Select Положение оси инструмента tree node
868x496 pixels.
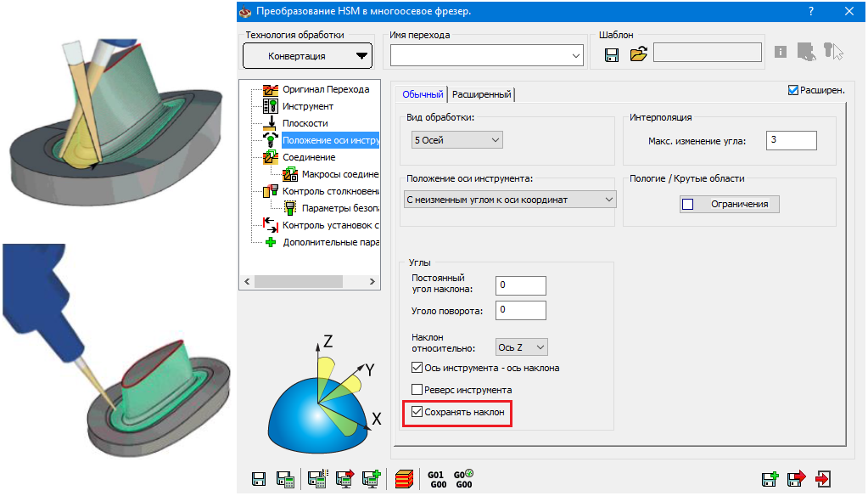(330, 140)
